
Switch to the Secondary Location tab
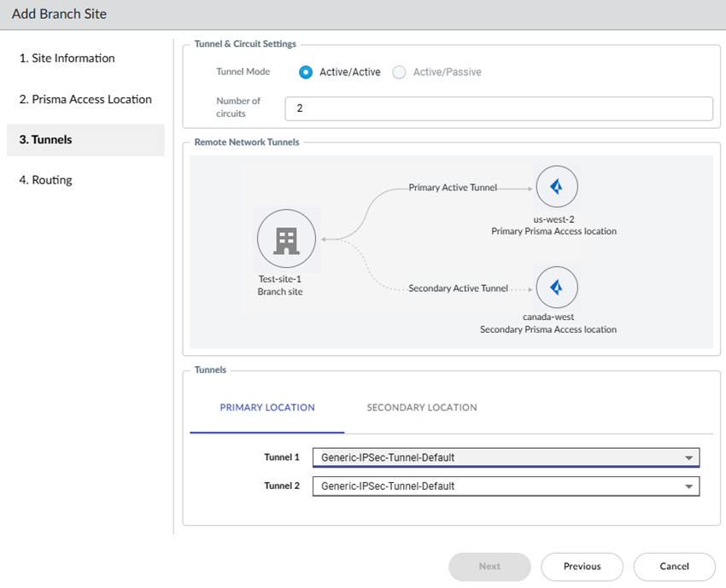pyautogui.click(x=422, y=408)
